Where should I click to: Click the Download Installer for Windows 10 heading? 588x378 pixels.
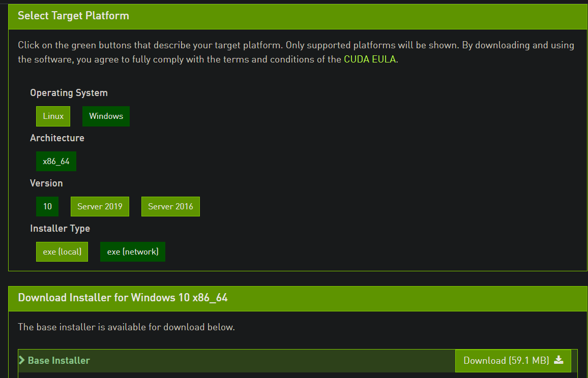pos(123,298)
